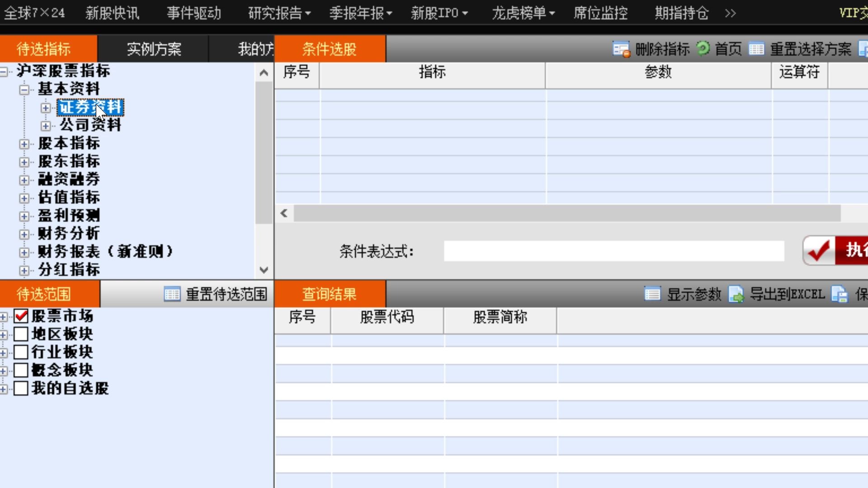Click the 重置选择方案 table icon

[756, 48]
